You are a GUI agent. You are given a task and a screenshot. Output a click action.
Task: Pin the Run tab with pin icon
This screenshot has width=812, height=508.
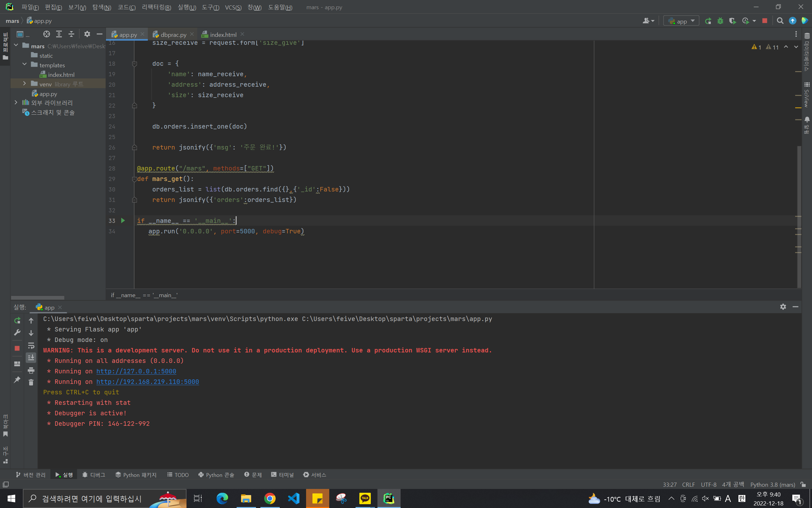click(17, 380)
